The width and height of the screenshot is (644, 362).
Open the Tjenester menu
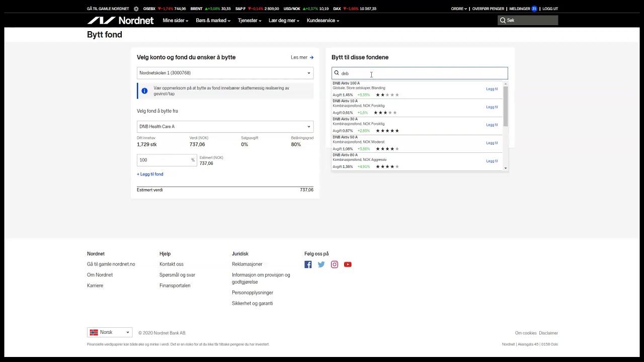coord(250,21)
